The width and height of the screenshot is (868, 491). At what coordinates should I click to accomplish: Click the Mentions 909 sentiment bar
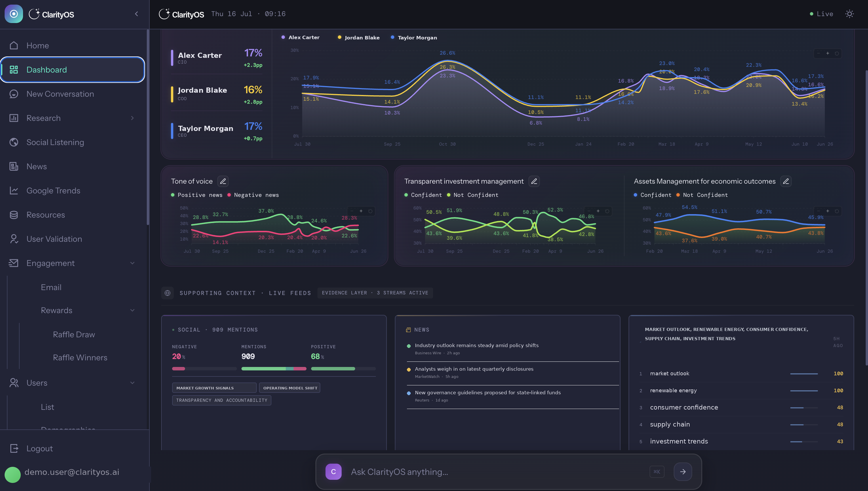coord(274,369)
